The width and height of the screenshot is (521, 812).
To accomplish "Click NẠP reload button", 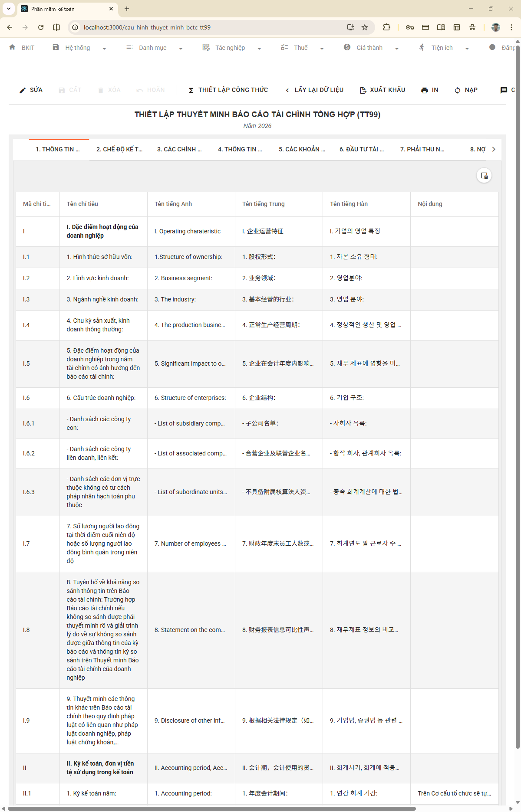I will click(x=466, y=90).
